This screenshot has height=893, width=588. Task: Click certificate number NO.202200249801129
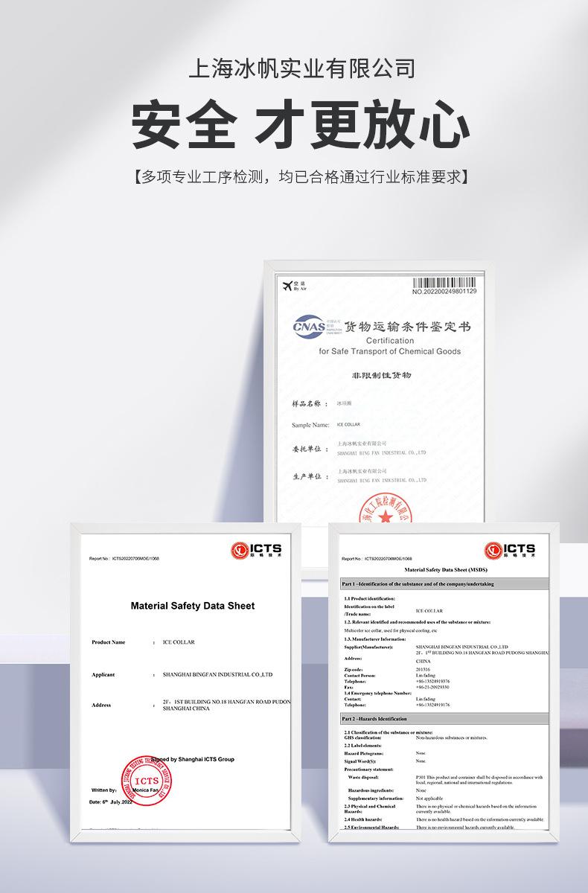(x=444, y=292)
